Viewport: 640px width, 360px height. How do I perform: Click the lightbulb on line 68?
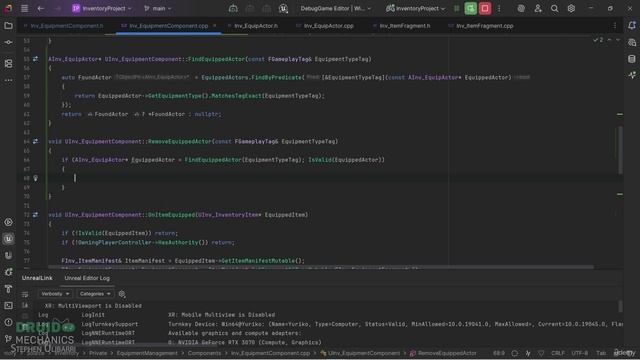[36, 178]
